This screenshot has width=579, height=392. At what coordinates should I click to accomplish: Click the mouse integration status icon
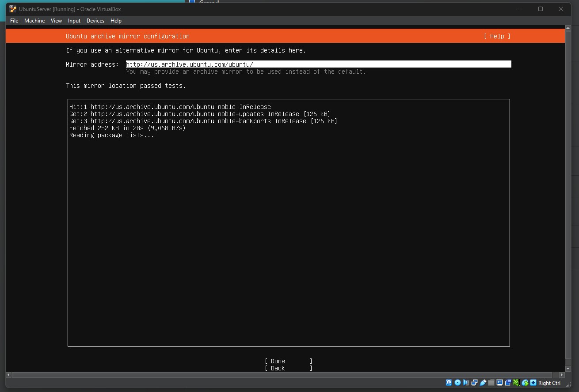tap(525, 383)
